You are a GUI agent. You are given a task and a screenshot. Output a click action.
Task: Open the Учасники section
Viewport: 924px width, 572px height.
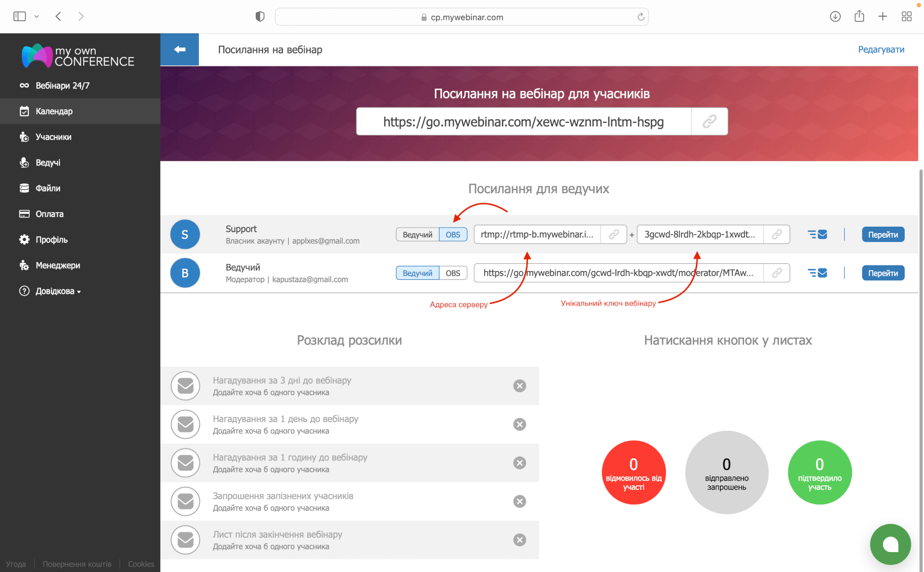pyautogui.click(x=25, y=137)
